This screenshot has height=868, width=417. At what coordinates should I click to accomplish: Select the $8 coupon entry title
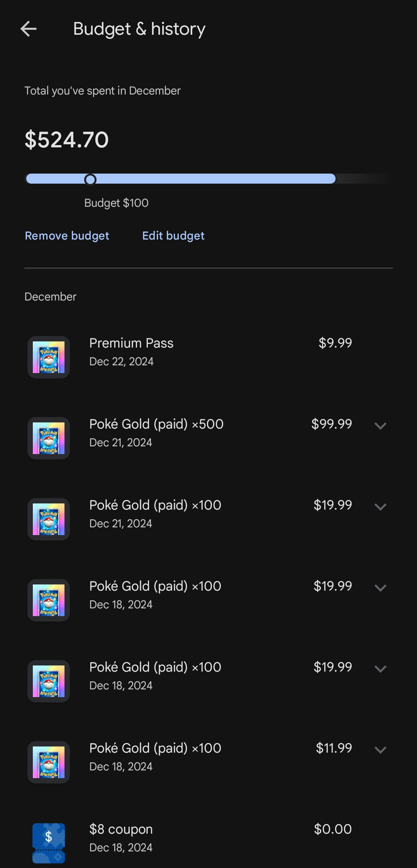[121, 829]
